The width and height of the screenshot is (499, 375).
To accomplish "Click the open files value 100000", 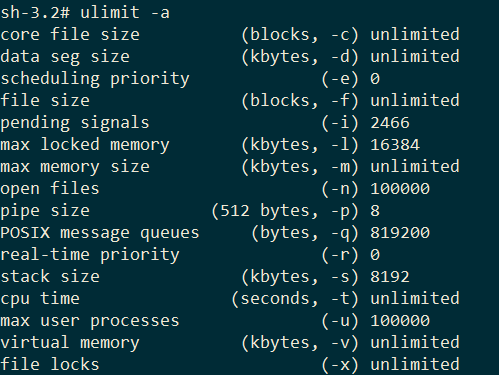I will coord(400,189).
